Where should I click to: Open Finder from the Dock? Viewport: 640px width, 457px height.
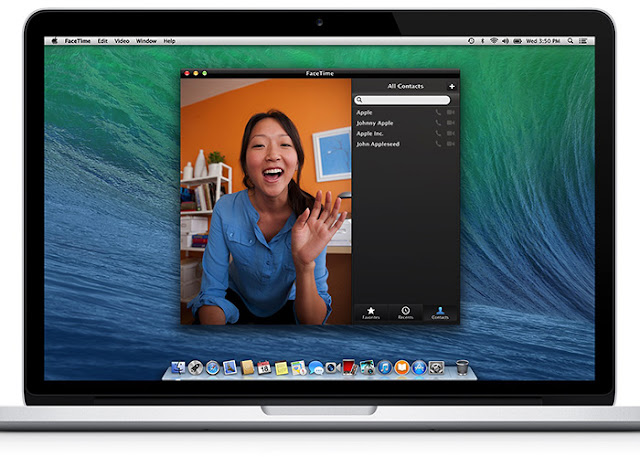click(x=178, y=368)
